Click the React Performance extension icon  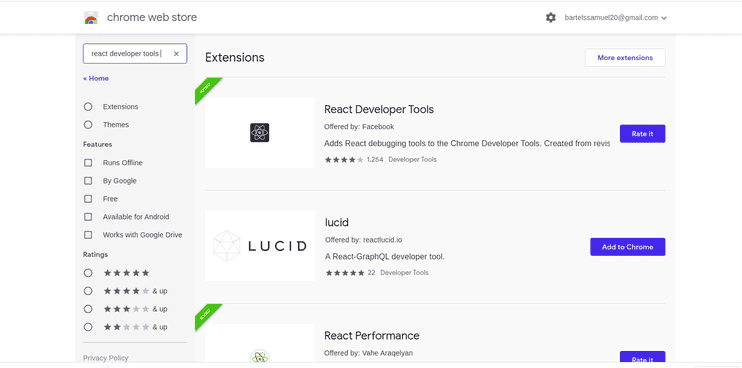click(x=259, y=358)
